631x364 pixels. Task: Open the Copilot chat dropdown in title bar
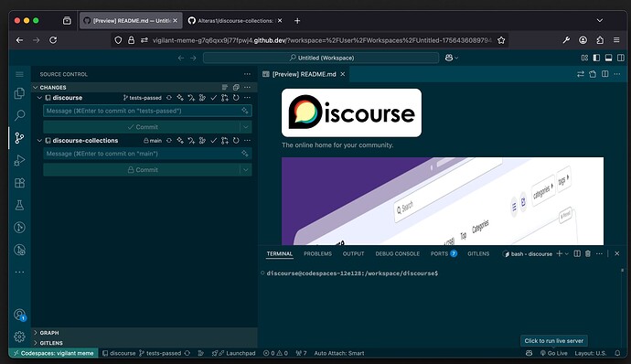tap(452, 58)
